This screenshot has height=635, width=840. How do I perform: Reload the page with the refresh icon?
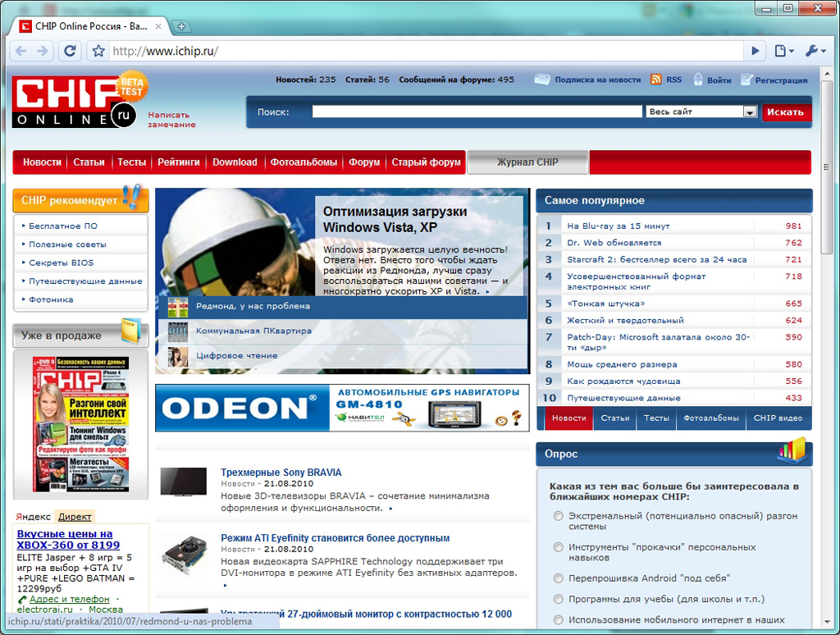pyautogui.click(x=70, y=51)
